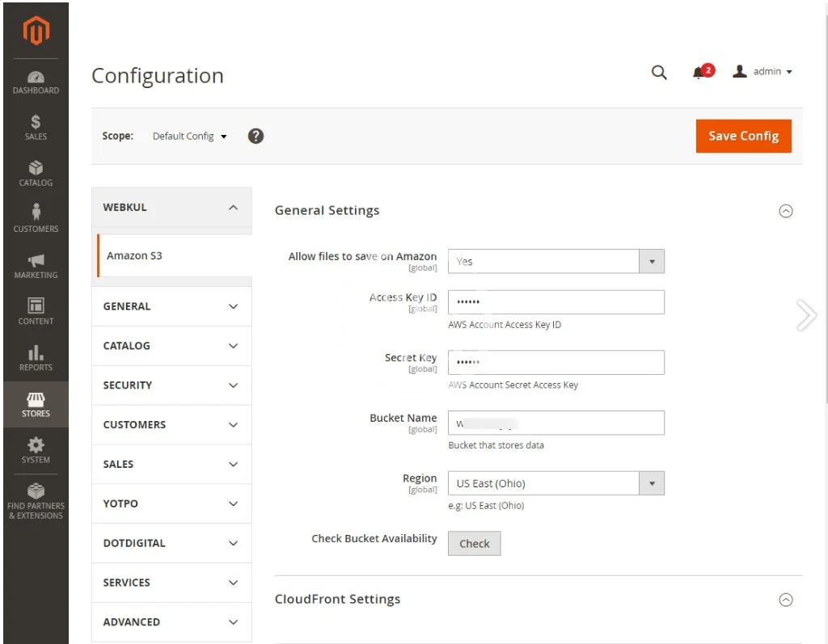This screenshot has width=828, height=644.
Task: Open the Allow files to save dropdown
Action: tap(556, 261)
